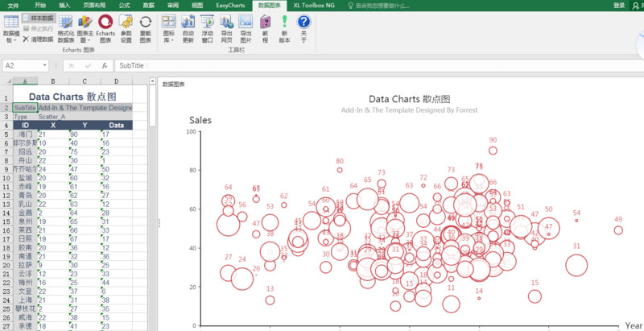Click the worksheet scroll-up arrow
This screenshot has width=644, height=331.
pos(152,81)
